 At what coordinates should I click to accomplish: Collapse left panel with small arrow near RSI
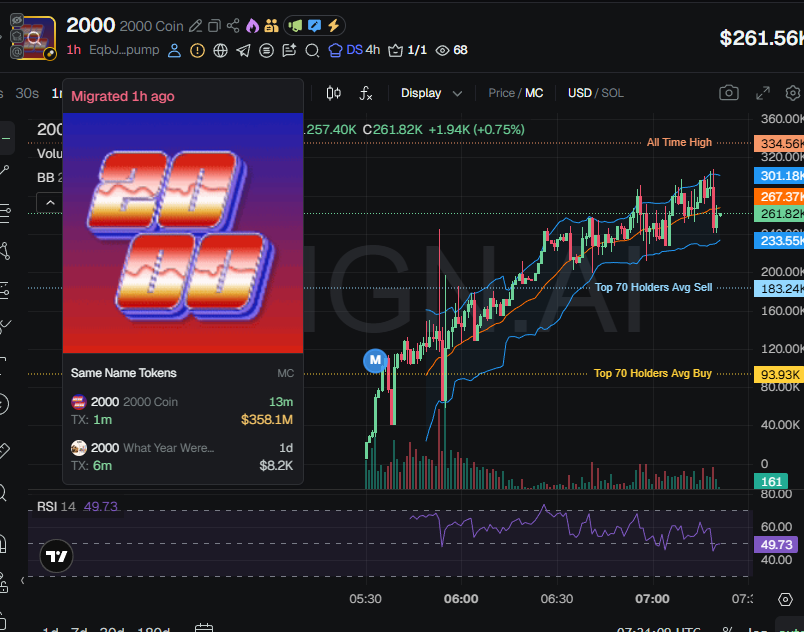click(x=23, y=580)
